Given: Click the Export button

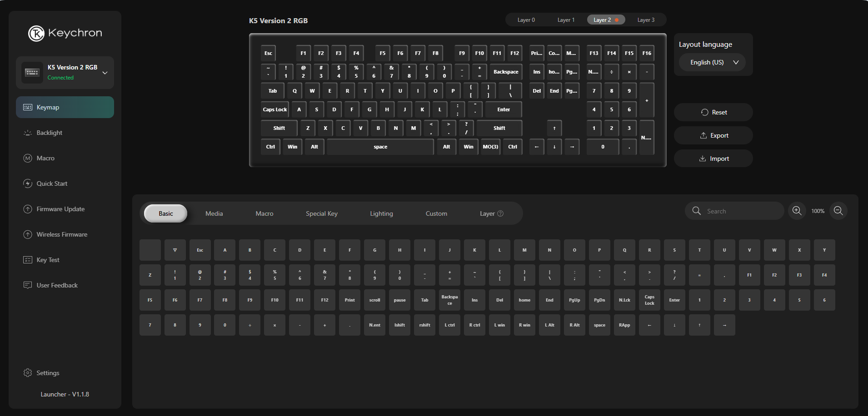Looking at the screenshot, I should tap(713, 135).
